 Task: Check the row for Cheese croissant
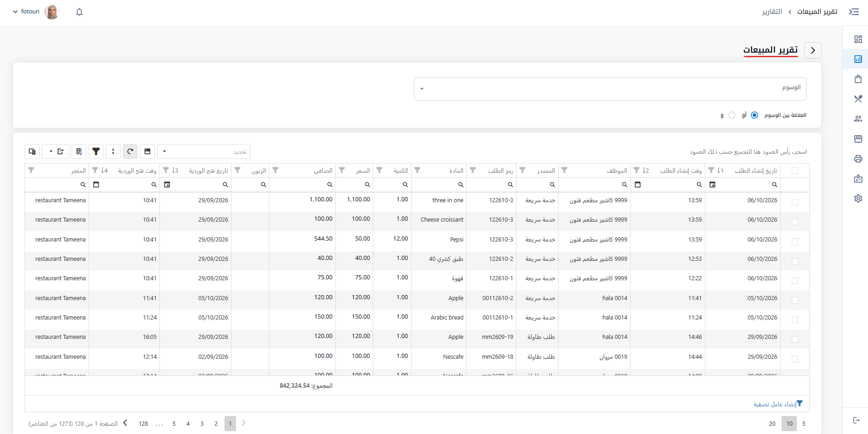pyautogui.click(x=795, y=222)
